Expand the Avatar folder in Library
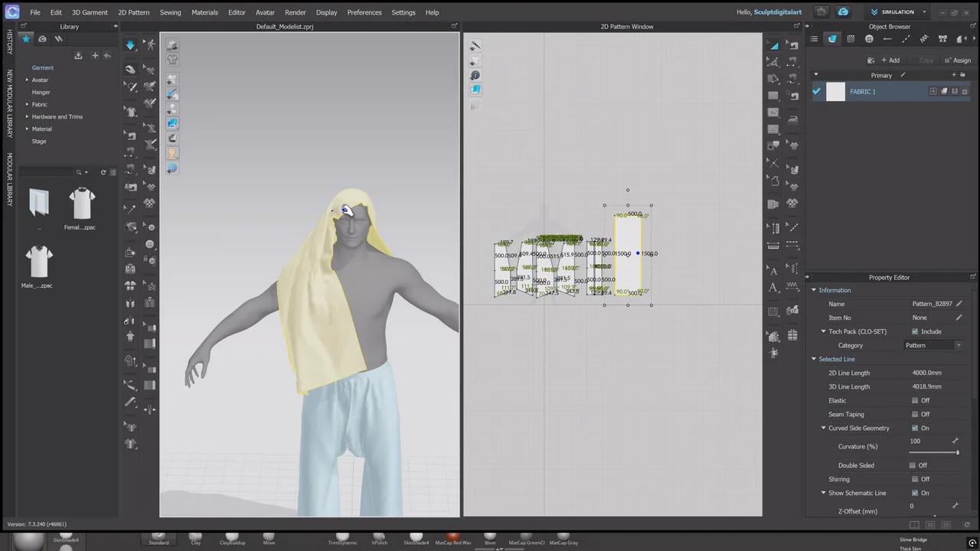980x551 pixels. [x=27, y=80]
